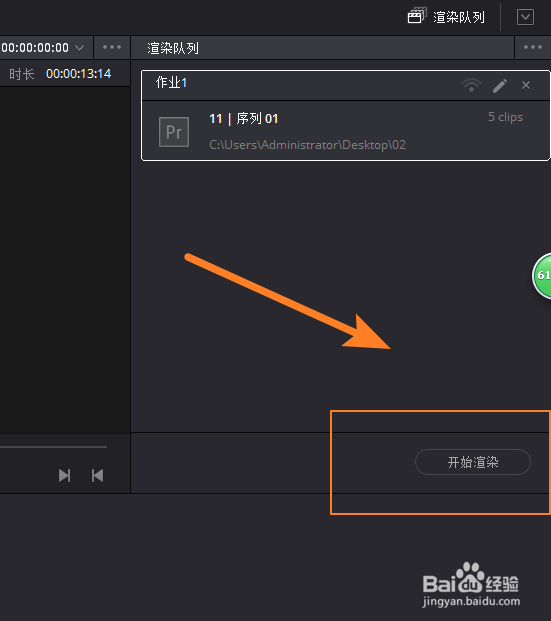Click the 时长 duration label
The image size is (551, 621).
[22, 74]
